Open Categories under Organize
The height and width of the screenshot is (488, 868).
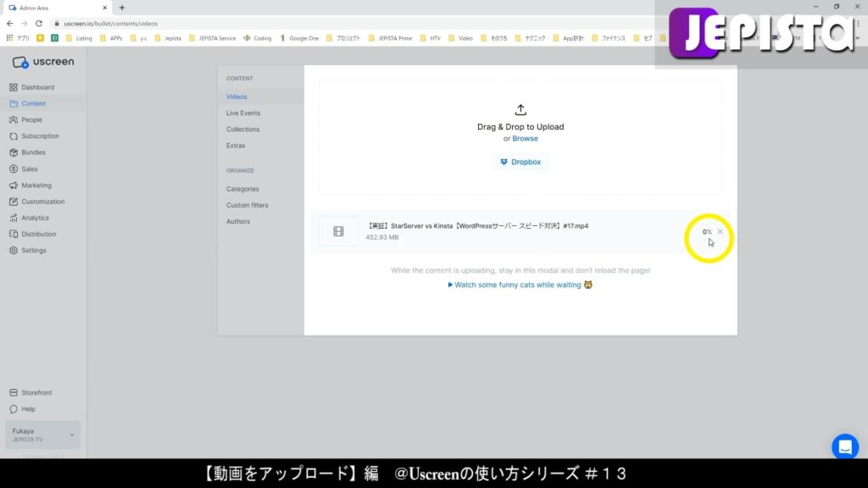click(242, 189)
